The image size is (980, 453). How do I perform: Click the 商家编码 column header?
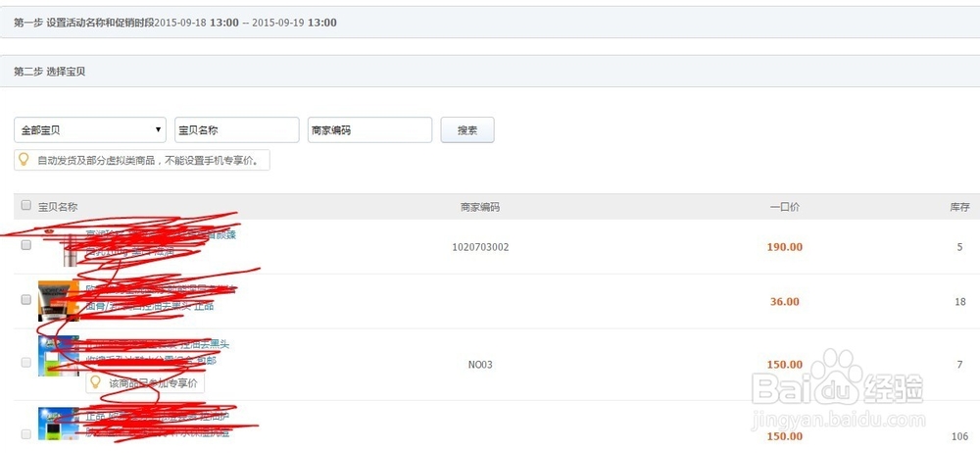(480, 207)
